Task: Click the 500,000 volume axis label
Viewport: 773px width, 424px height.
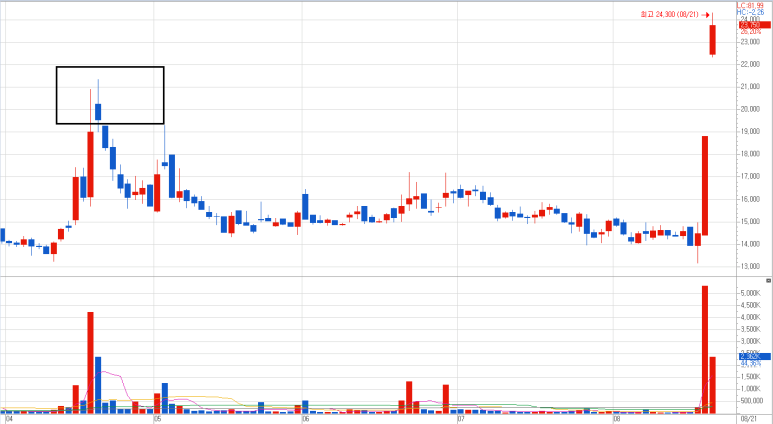Action: click(x=750, y=401)
